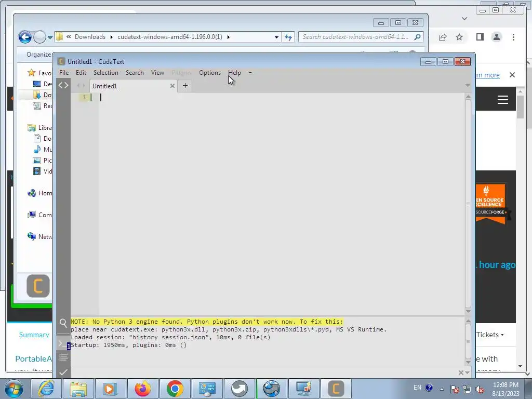Open the Search panel magnifier icon in CudaText
This screenshot has height=399, width=532.
click(x=63, y=323)
